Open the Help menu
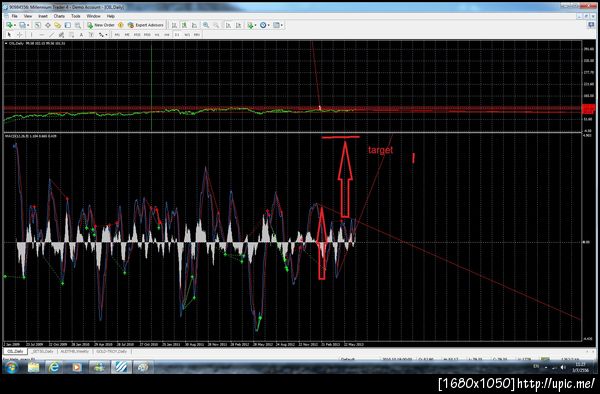 pyautogui.click(x=111, y=16)
